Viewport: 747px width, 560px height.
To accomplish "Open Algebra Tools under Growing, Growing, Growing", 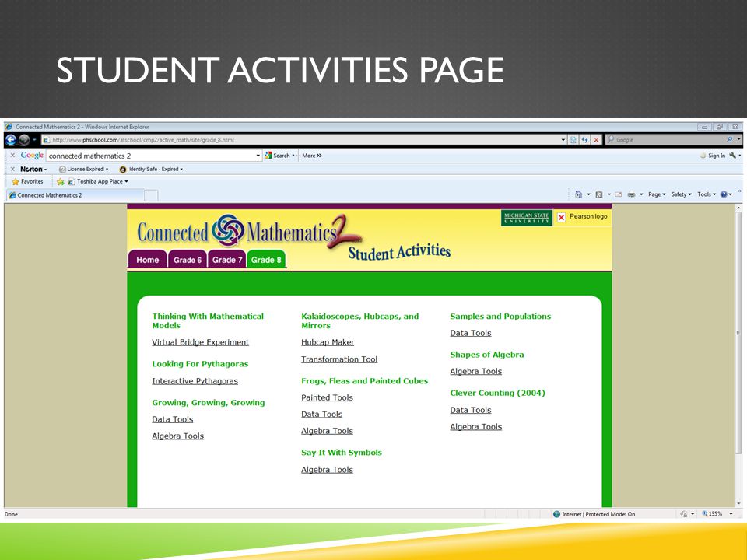I will click(x=177, y=436).
